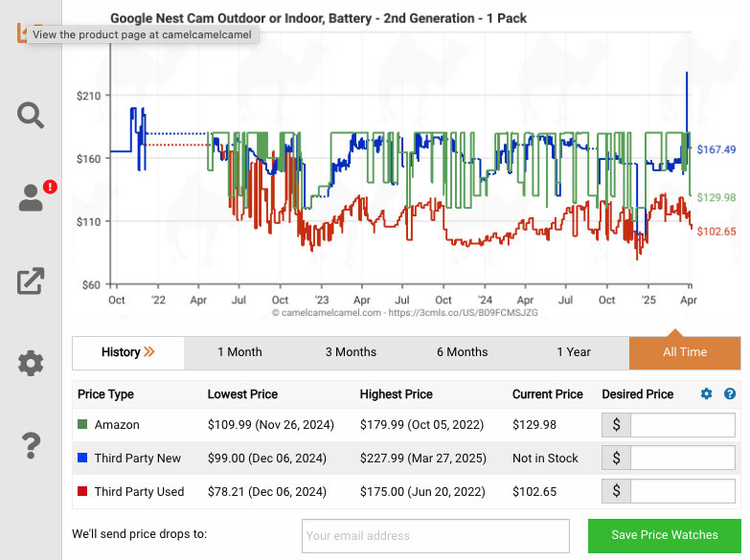Select the 1 Month range tab
The image size is (750, 560).
pos(239,352)
